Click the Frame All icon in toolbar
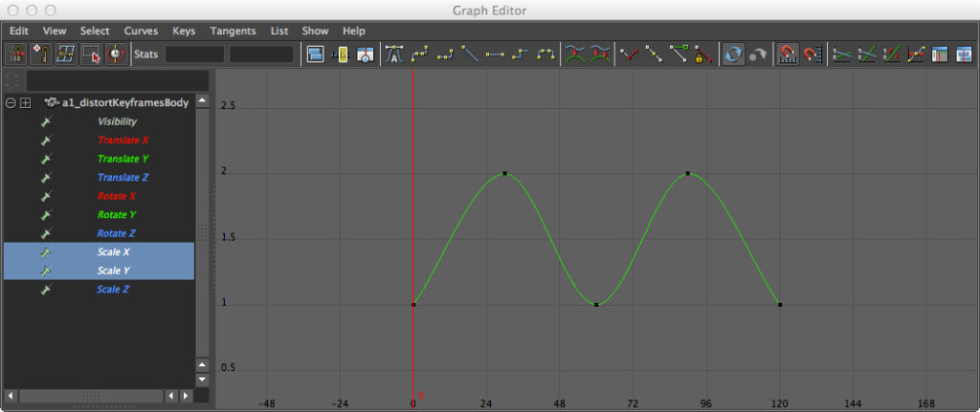The height and width of the screenshot is (412, 980). (x=316, y=54)
